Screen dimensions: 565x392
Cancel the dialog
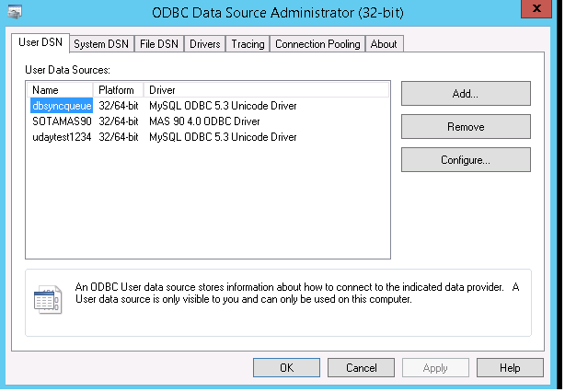(x=362, y=368)
